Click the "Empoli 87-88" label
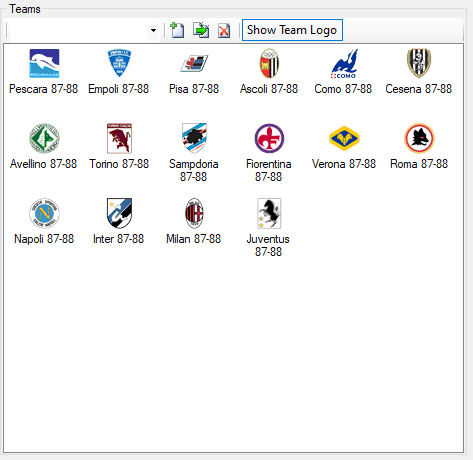This screenshot has height=460, width=473. (118, 89)
